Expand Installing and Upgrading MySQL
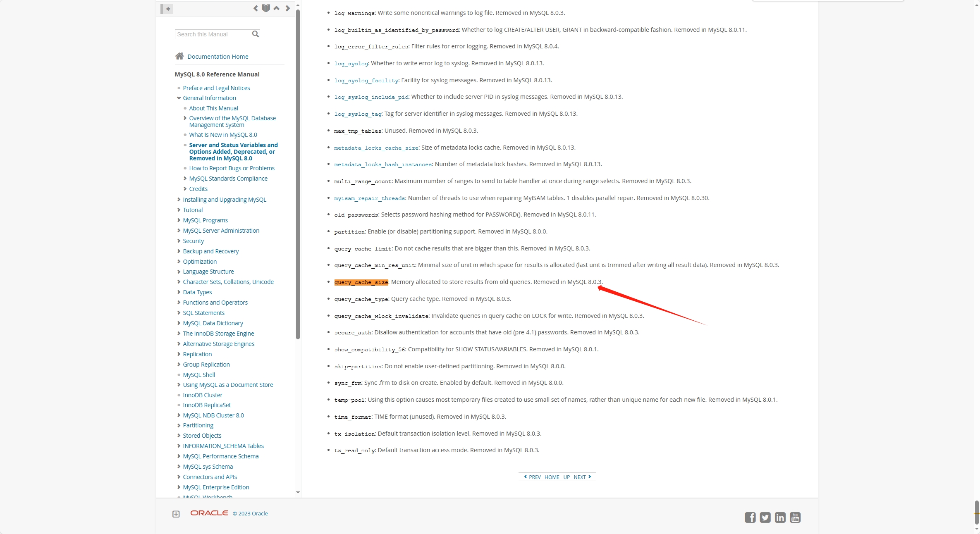 click(179, 200)
